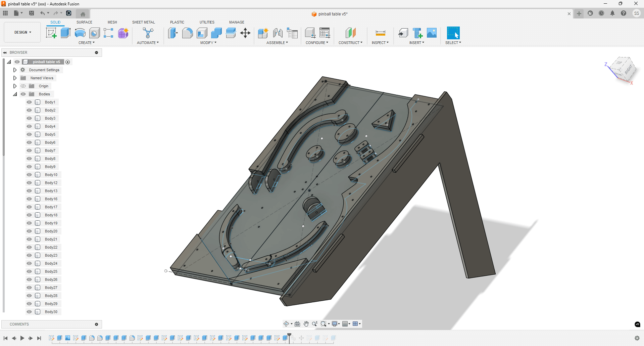Hide Body5 using its eye icon

[x=29, y=134]
